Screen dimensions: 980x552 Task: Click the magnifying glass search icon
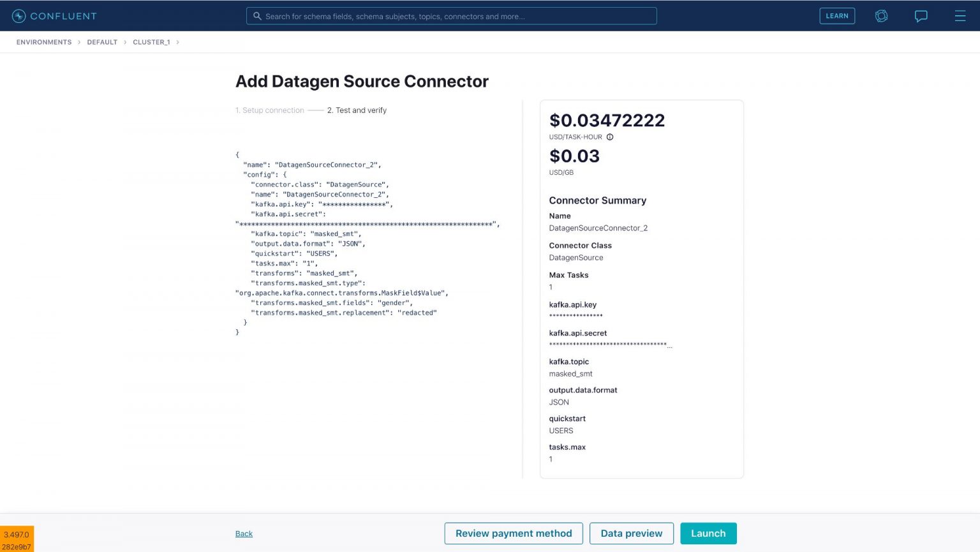pos(257,16)
